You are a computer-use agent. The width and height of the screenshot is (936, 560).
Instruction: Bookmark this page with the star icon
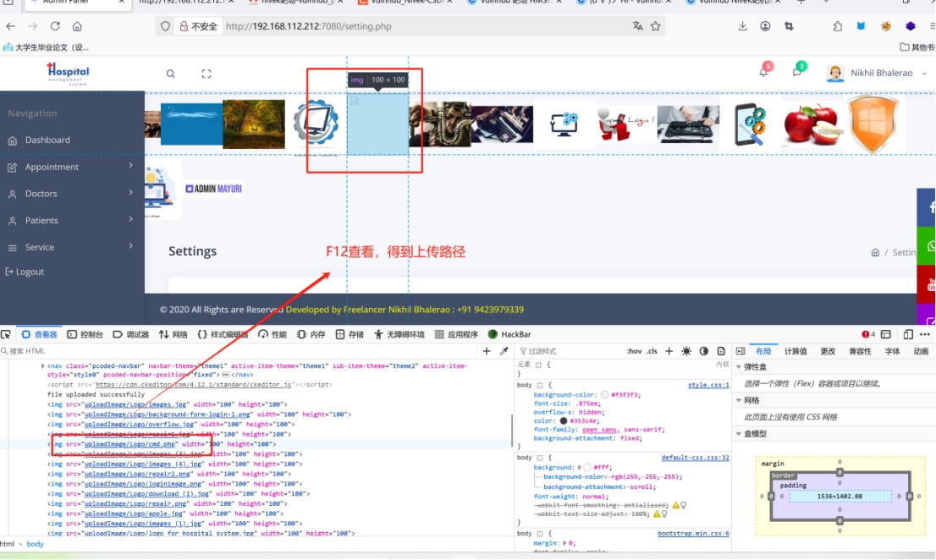click(655, 26)
